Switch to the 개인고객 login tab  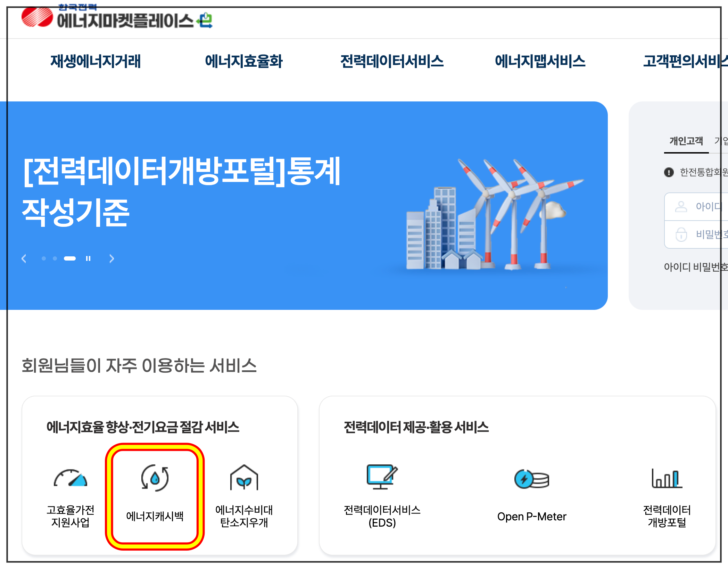point(686,141)
